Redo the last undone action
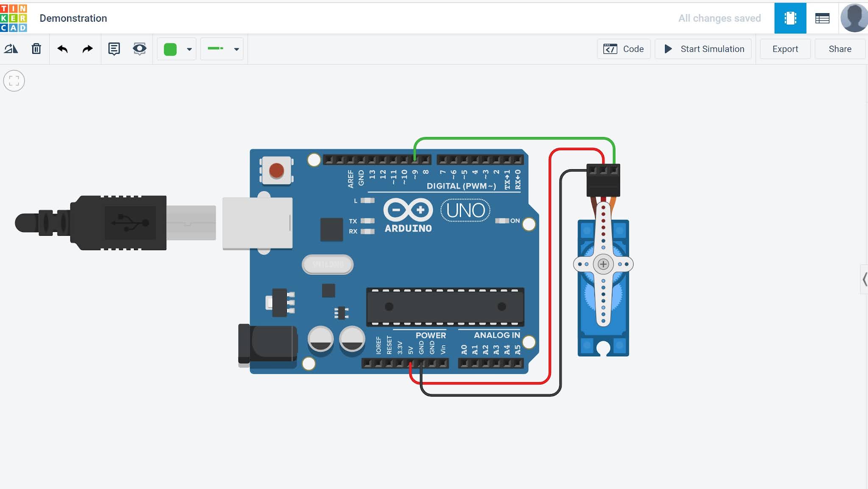The height and width of the screenshot is (489, 868). coord(87,49)
